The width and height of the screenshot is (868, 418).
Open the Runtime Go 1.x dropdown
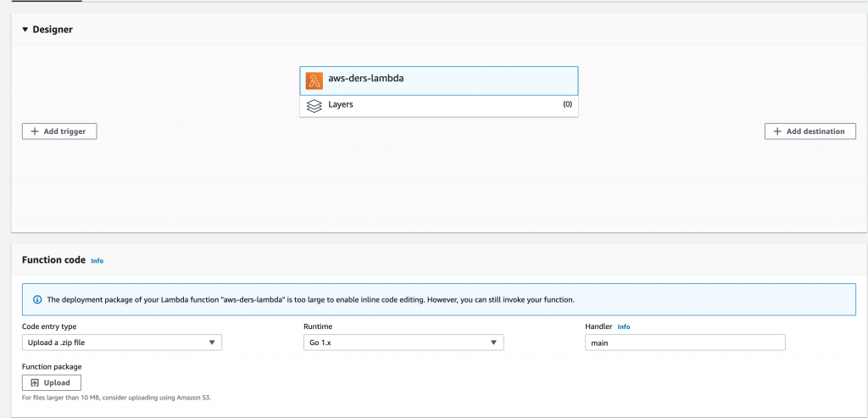point(403,343)
